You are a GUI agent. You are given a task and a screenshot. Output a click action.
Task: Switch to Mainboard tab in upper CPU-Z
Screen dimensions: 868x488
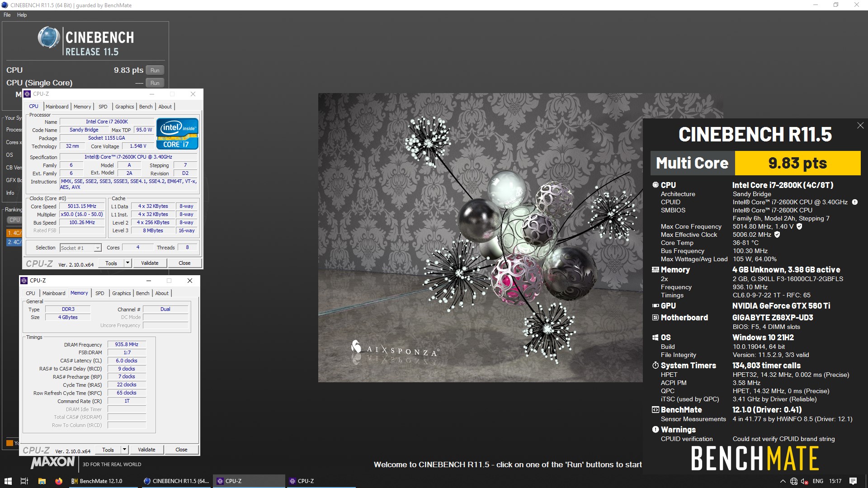(57, 107)
